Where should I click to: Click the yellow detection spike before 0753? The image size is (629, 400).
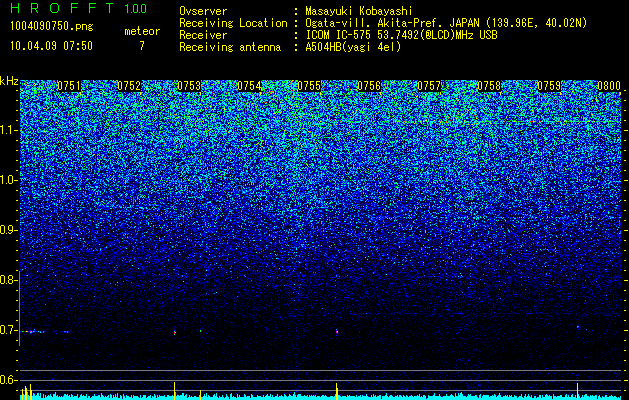coord(174,391)
